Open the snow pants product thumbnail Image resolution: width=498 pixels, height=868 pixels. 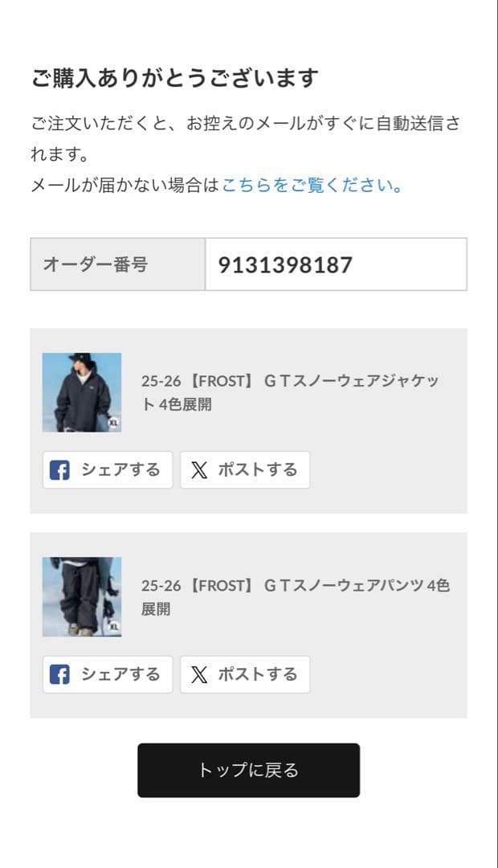(82, 596)
